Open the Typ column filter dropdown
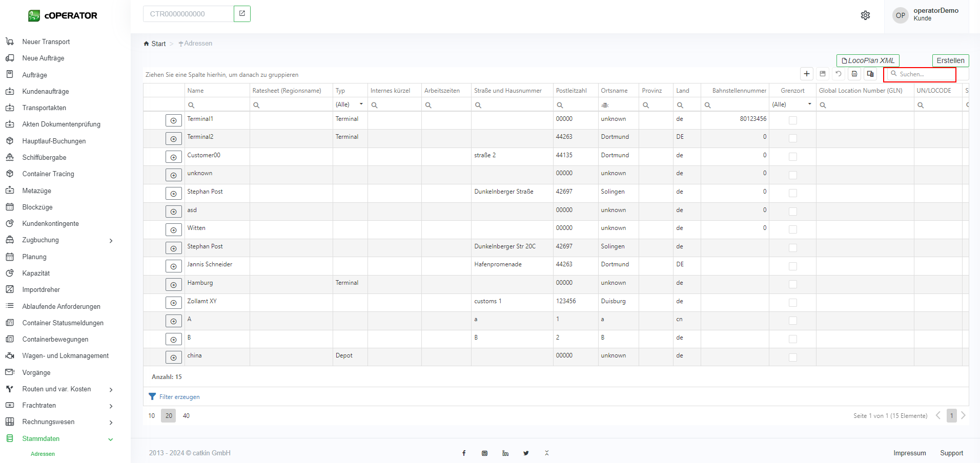The image size is (980, 463). coord(361,104)
